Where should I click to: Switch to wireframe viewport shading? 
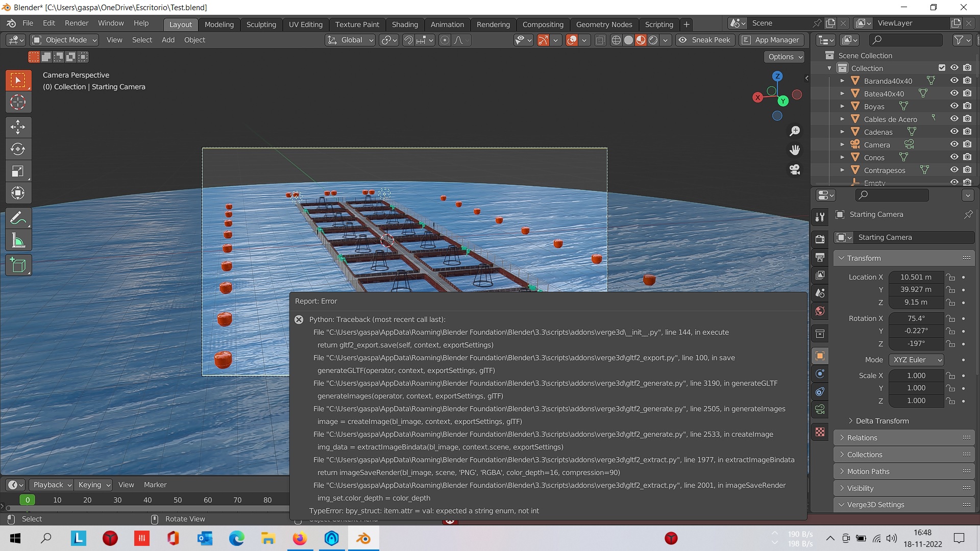pyautogui.click(x=616, y=40)
